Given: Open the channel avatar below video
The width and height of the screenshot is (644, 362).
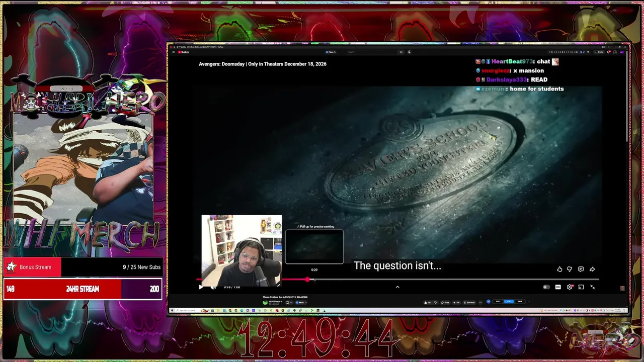Looking at the screenshot, I should [x=265, y=303].
